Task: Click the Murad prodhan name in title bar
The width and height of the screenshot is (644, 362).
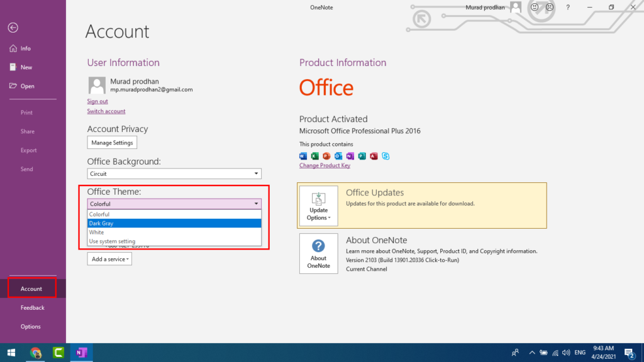Action: 485,8
